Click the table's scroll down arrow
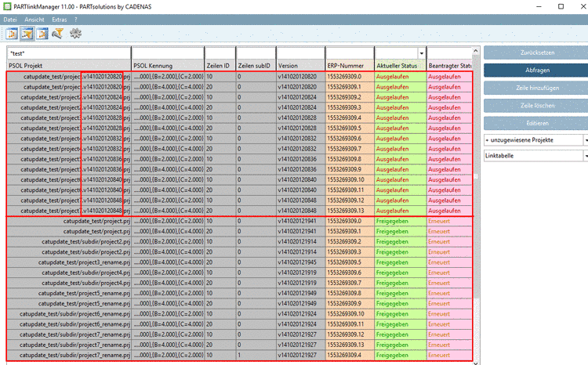The height and width of the screenshot is (365, 588). pos(476,363)
